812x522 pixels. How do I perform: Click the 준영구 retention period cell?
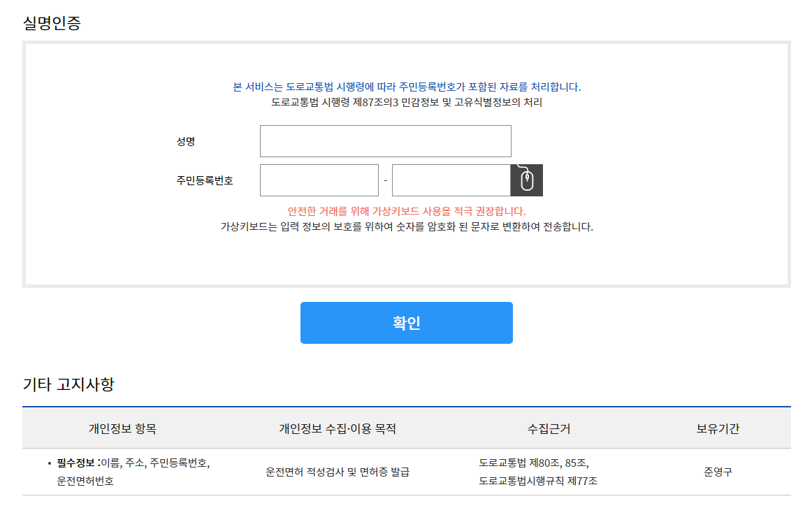click(718, 472)
